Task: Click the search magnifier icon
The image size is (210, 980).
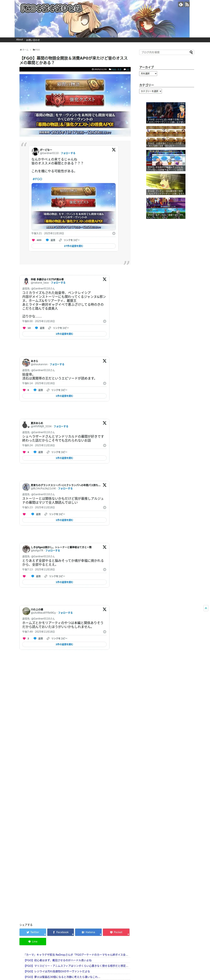Action: point(191,52)
